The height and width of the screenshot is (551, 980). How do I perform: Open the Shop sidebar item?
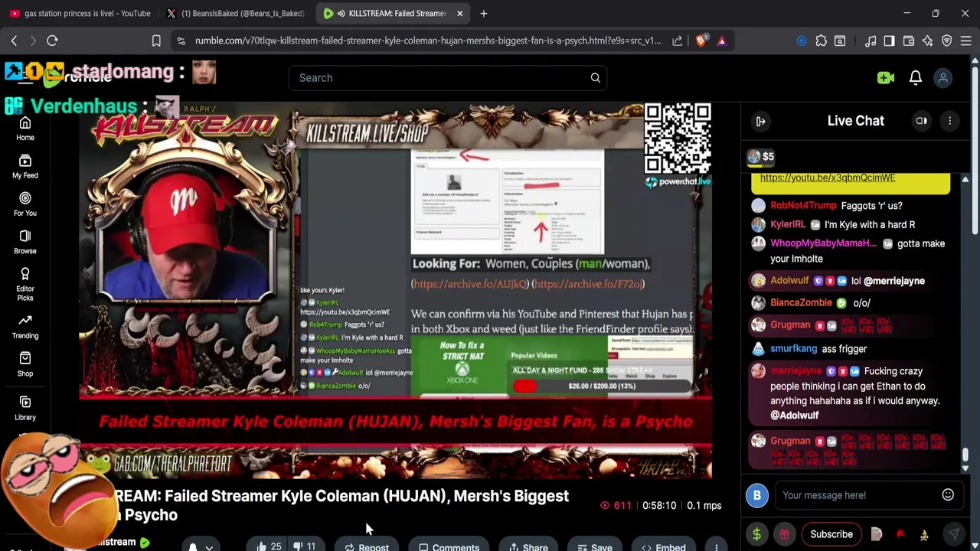tap(25, 364)
